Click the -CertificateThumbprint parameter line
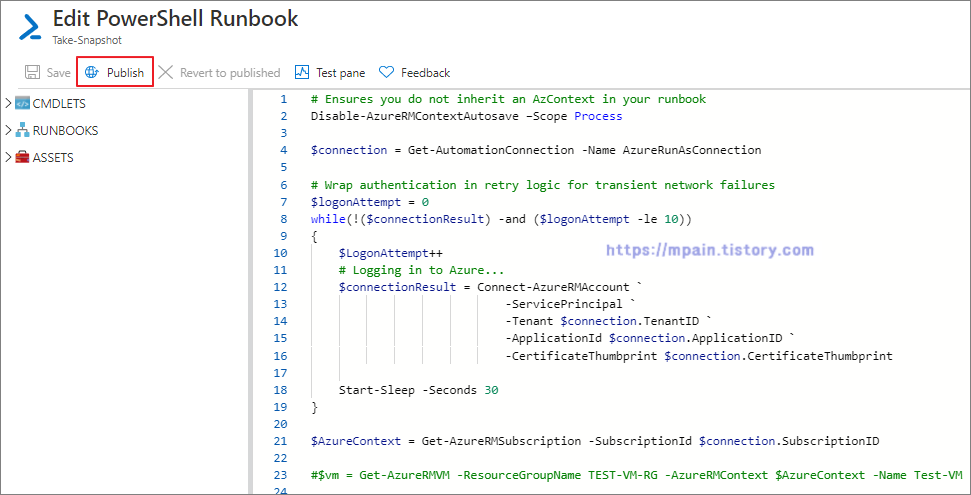This screenshot has width=971, height=495. [698, 356]
